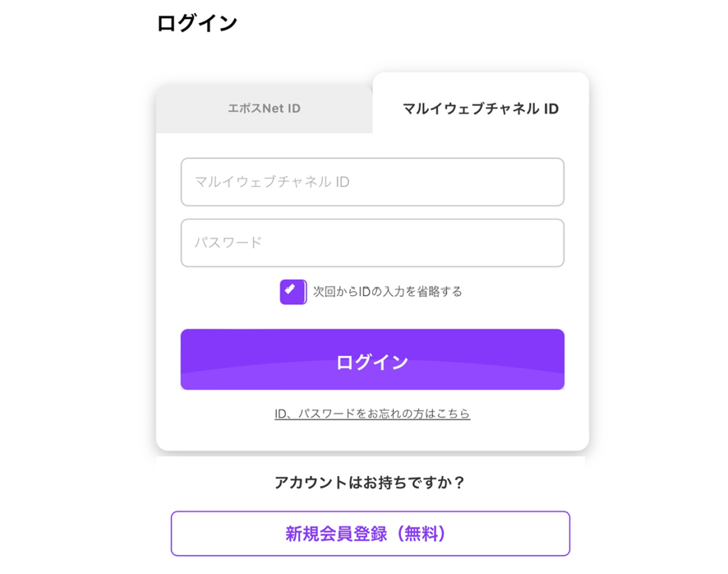The height and width of the screenshot is (574, 728).
Task: Click the 新規会員登録（無料） button
Action: (x=370, y=534)
